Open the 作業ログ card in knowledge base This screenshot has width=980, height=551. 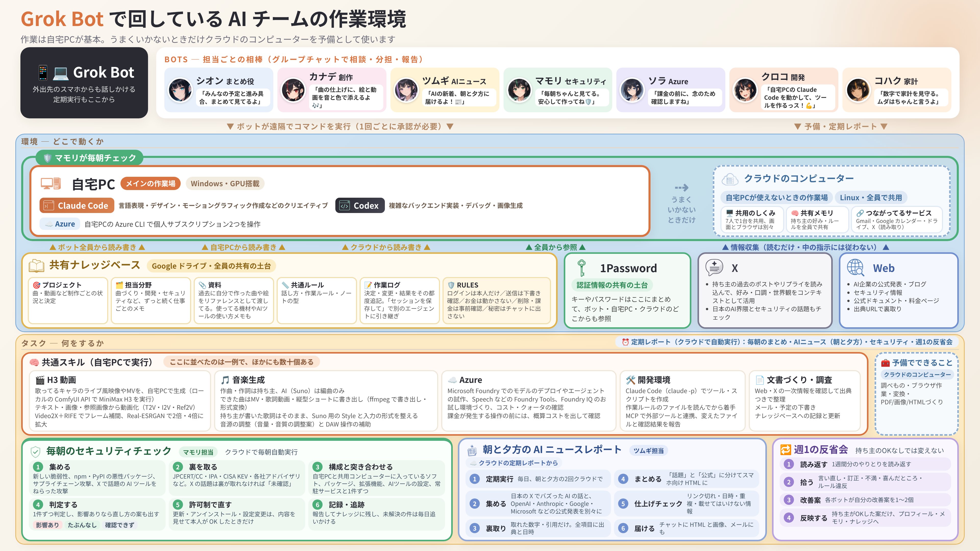point(399,300)
